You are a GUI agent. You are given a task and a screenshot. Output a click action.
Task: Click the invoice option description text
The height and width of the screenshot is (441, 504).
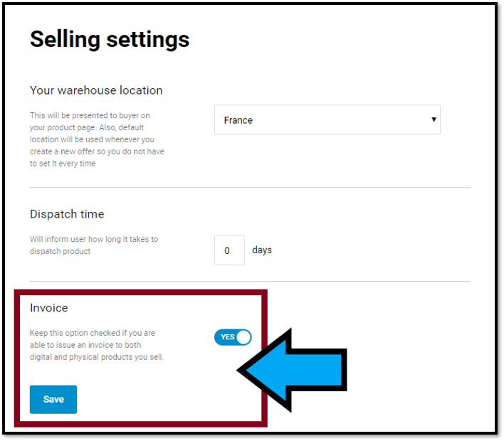(97, 345)
